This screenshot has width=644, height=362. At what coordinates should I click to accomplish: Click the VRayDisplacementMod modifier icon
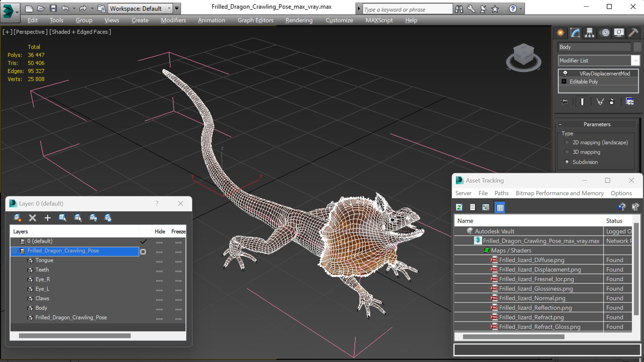point(565,73)
